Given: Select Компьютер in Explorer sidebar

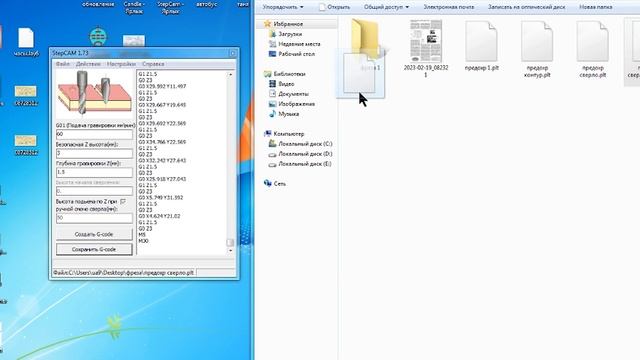Looking at the screenshot, I should click(289, 134).
